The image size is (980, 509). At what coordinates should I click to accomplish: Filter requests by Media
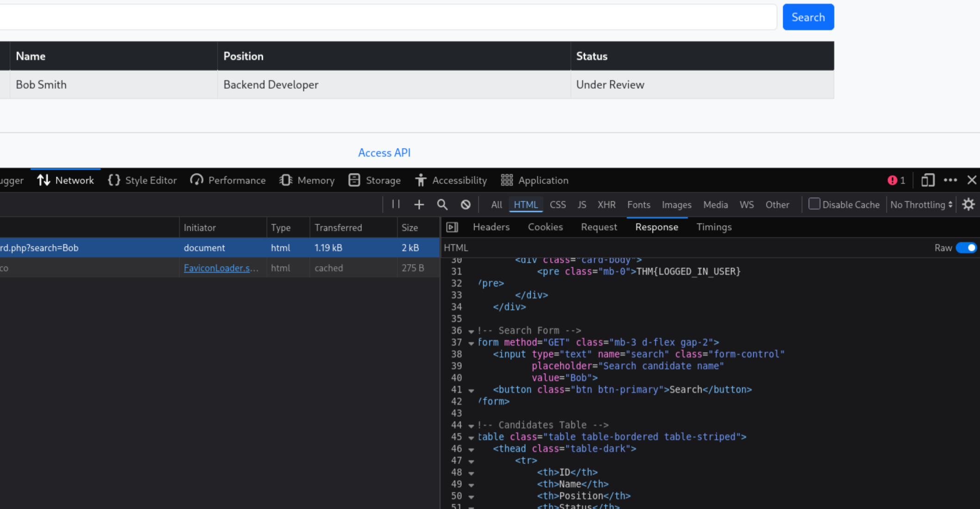715,205
